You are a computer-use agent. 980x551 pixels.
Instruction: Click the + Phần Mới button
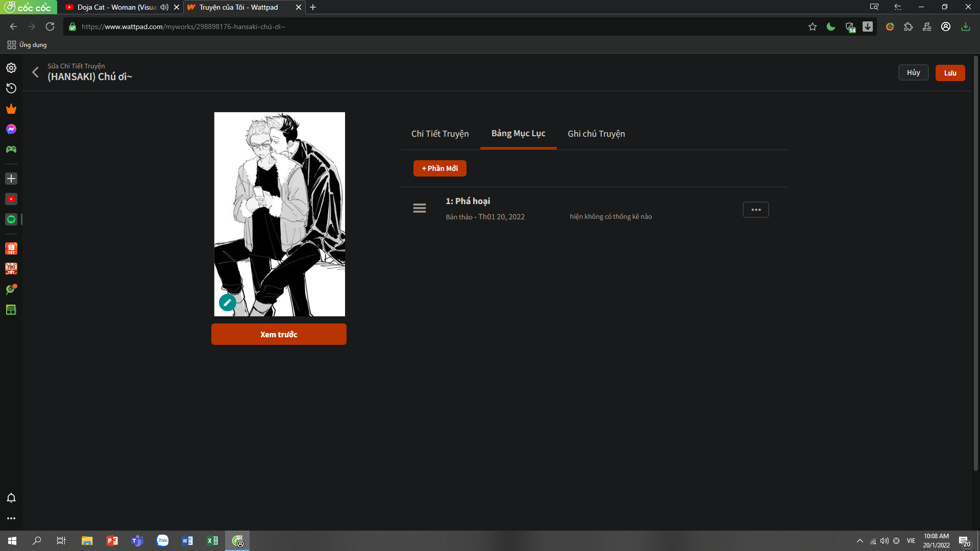(439, 168)
